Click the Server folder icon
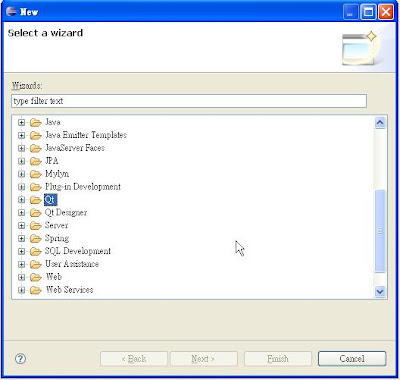 coord(35,226)
